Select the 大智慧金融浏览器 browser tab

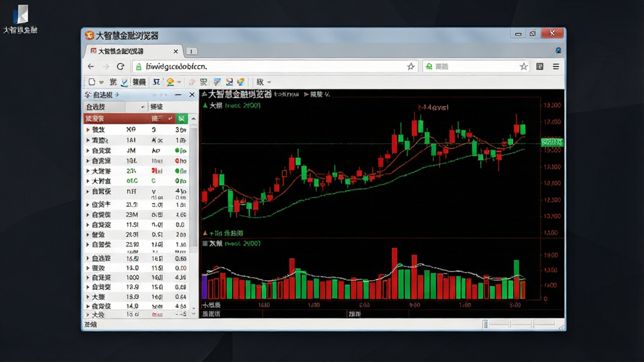tap(133, 52)
